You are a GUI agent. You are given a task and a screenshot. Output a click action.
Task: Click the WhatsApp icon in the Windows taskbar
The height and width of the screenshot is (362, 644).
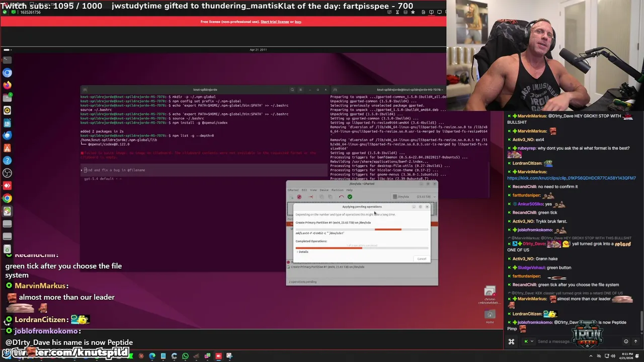coord(185,356)
